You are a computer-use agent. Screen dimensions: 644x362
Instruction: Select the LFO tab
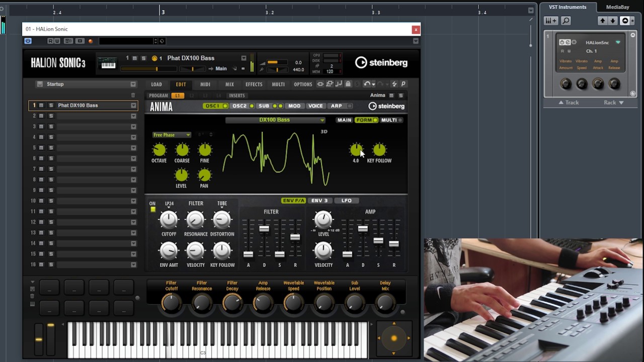click(x=347, y=201)
